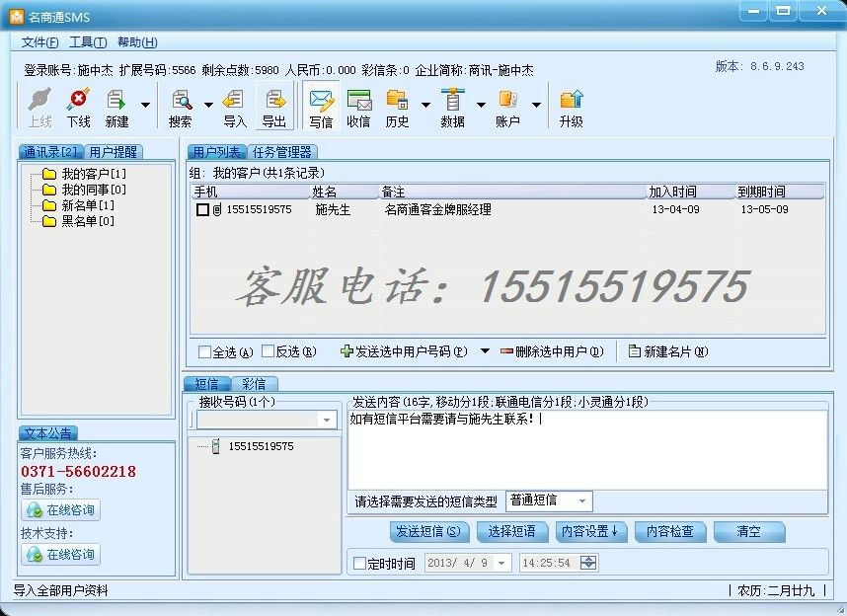
Task: Click the 导出 export icon
Action: pyautogui.click(x=274, y=106)
